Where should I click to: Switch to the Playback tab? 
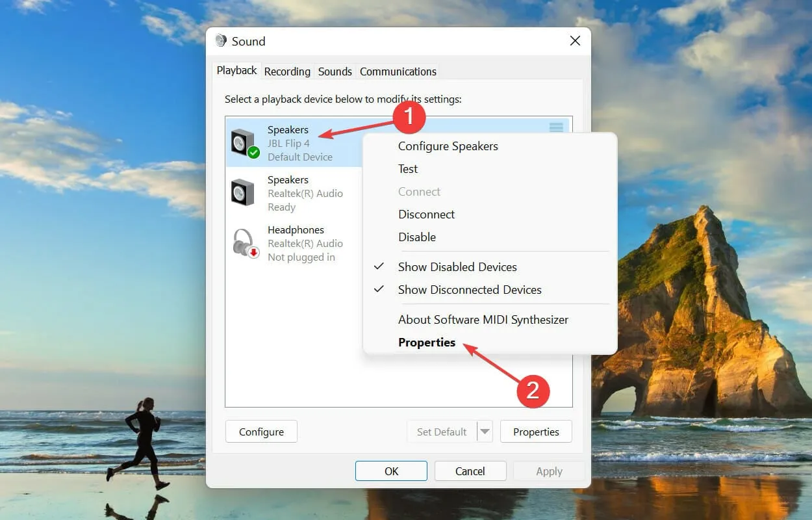[x=236, y=70]
